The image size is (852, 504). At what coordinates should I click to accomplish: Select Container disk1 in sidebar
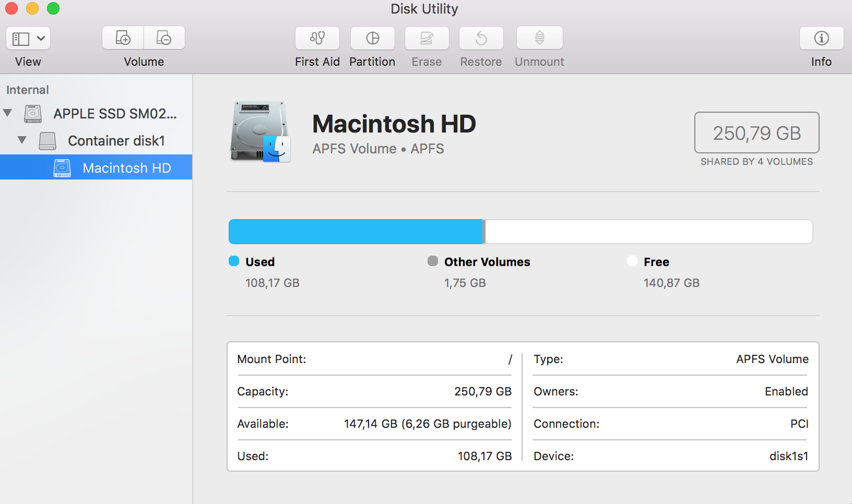click(96, 141)
